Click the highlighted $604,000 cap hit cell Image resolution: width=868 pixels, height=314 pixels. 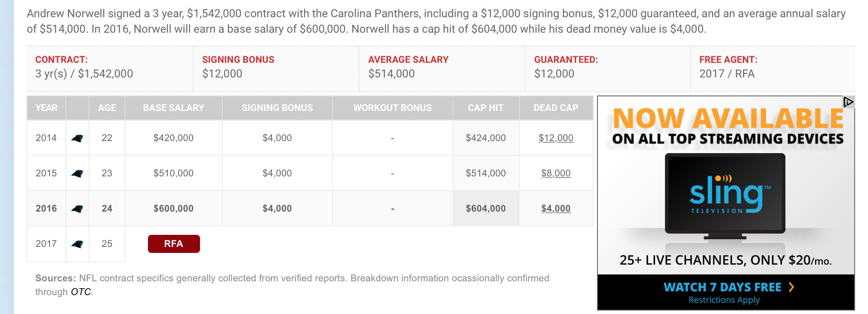486,209
